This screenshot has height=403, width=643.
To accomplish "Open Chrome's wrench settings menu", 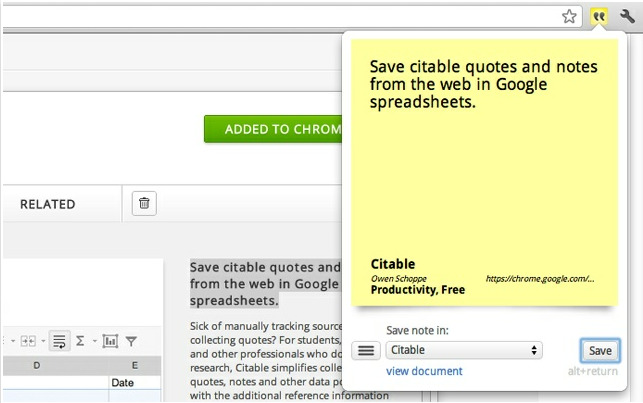I will coord(628,16).
